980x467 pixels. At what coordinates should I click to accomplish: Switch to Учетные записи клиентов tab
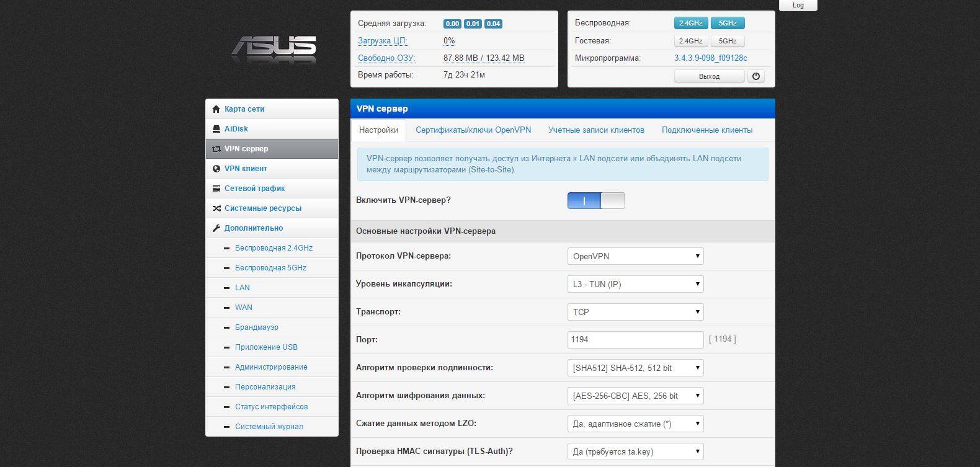(596, 130)
